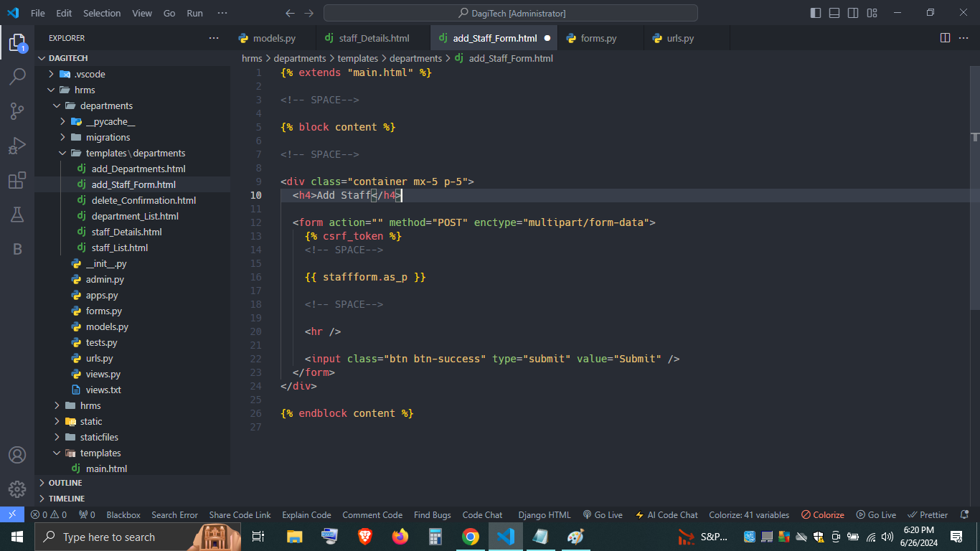Image resolution: width=980 pixels, height=551 pixels.
Task: Toggle the secondary sidebar layout button
Action: click(x=853, y=13)
